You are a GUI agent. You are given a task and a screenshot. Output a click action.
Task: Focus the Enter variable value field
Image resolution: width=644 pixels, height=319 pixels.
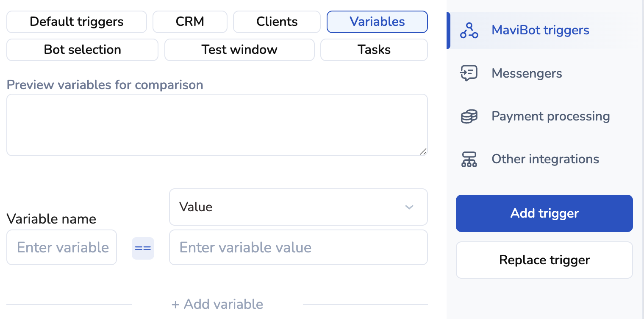coord(298,247)
